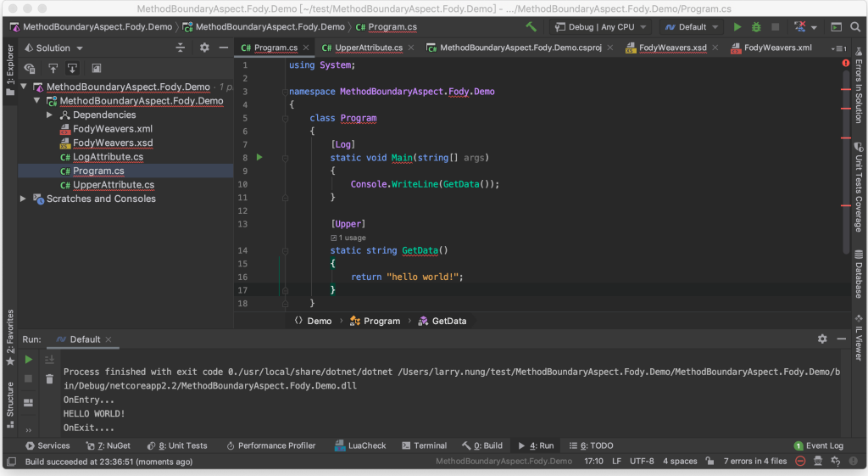This screenshot has height=476, width=868.
Task: Click Program in editor breadcrumb
Action: (375, 321)
